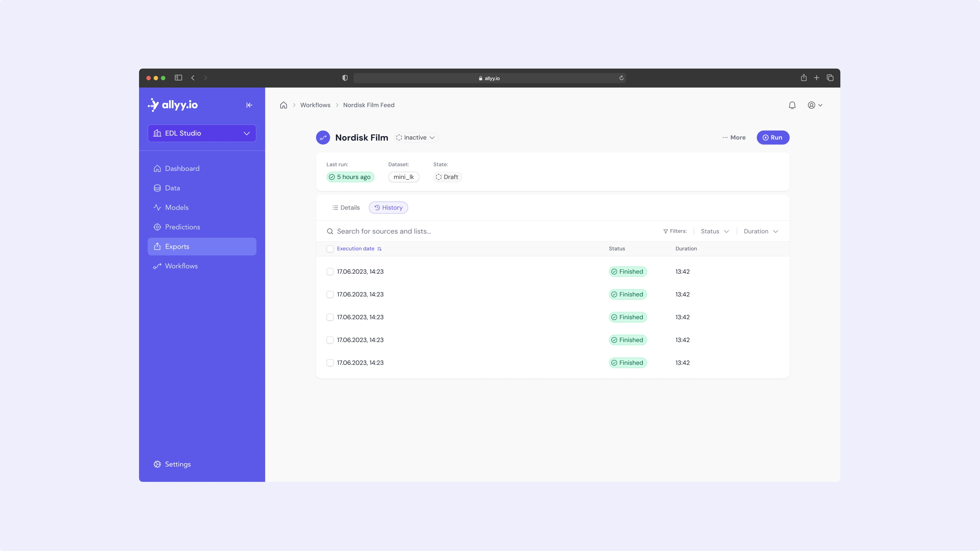The height and width of the screenshot is (551, 980).
Task: Check the first execution row checkbox
Action: coord(330,272)
